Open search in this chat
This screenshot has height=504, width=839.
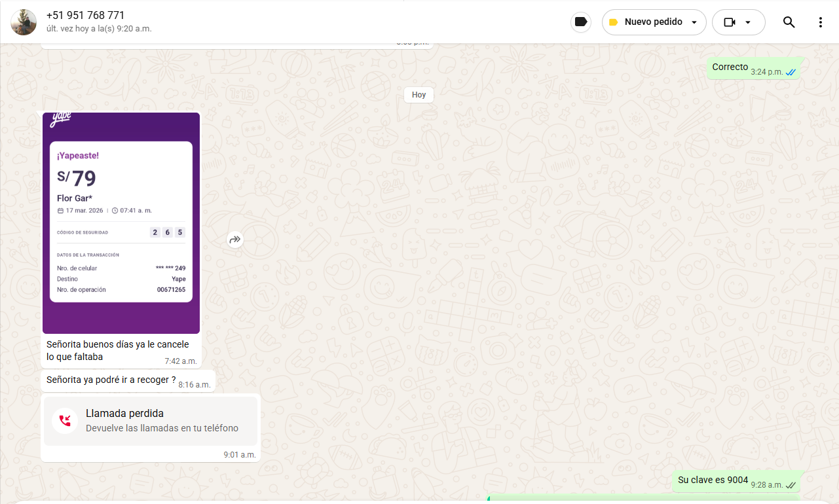pos(789,22)
